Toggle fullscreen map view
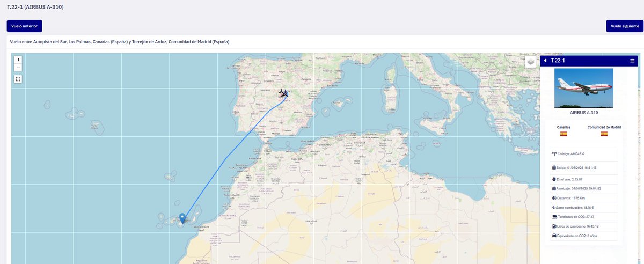Screen dimensions: 644x264 tap(18, 79)
